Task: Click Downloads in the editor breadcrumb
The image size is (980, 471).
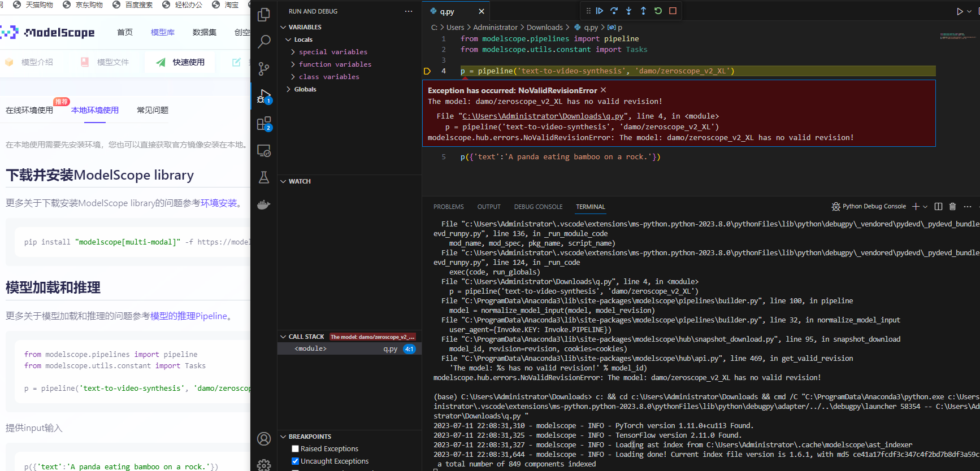Action: (x=545, y=27)
